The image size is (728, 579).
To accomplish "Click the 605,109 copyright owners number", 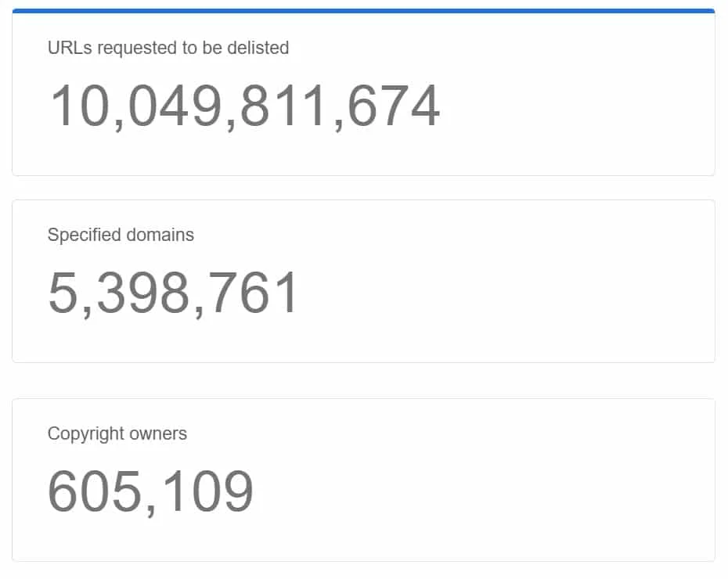I will coord(150,492).
